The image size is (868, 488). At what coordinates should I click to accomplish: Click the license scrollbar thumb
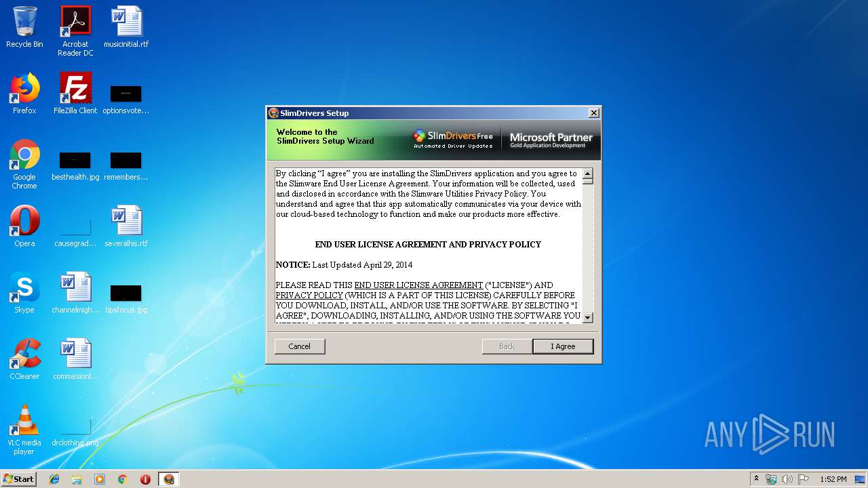coord(588,181)
